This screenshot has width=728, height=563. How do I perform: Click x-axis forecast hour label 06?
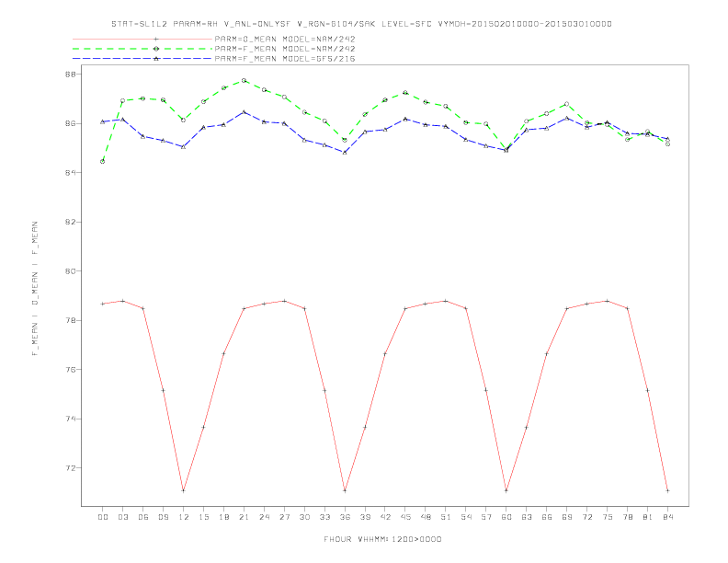pos(143,517)
